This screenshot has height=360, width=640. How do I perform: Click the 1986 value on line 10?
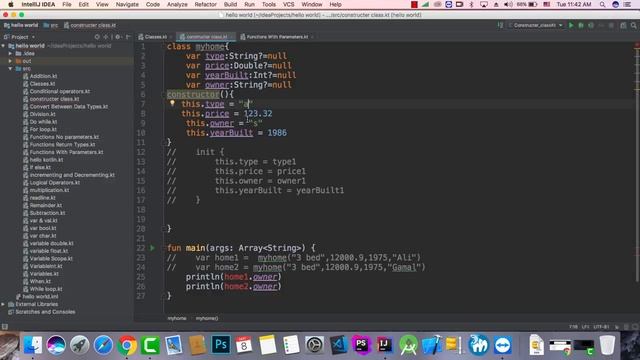(277, 133)
